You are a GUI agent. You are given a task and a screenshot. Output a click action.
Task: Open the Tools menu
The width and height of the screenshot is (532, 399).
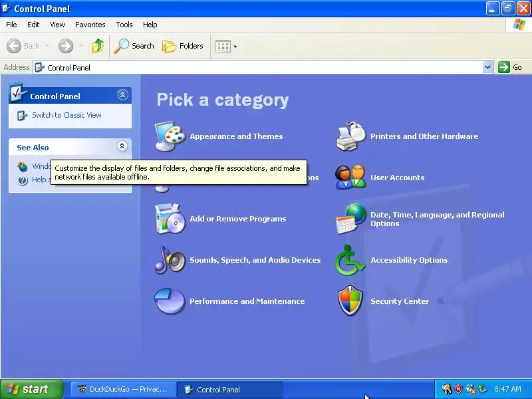[124, 25]
